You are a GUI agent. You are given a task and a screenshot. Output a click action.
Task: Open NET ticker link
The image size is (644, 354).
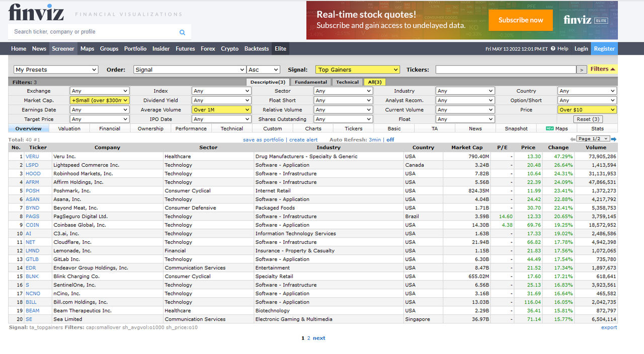click(30, 242)
